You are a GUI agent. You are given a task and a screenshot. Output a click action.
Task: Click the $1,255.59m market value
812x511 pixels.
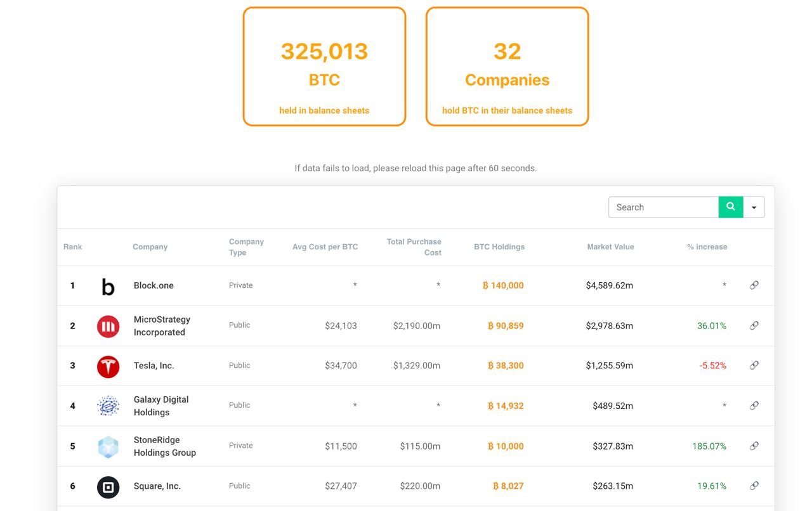[610, 366]
